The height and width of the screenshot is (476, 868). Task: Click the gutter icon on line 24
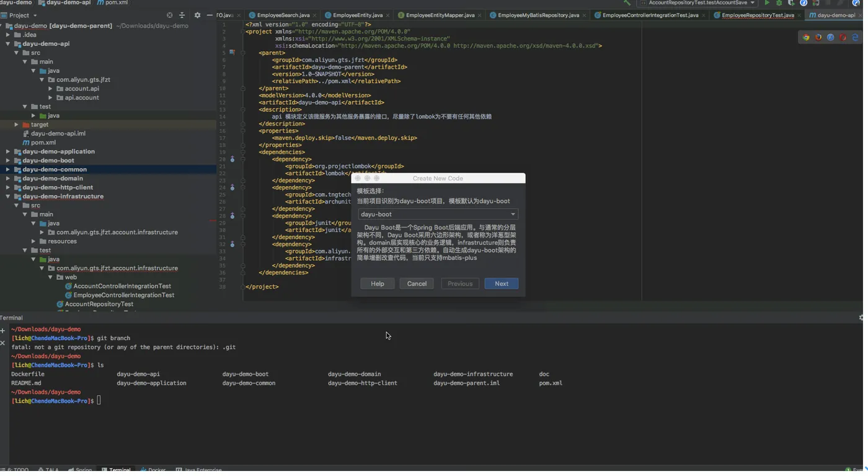click(x=234, y=189)
